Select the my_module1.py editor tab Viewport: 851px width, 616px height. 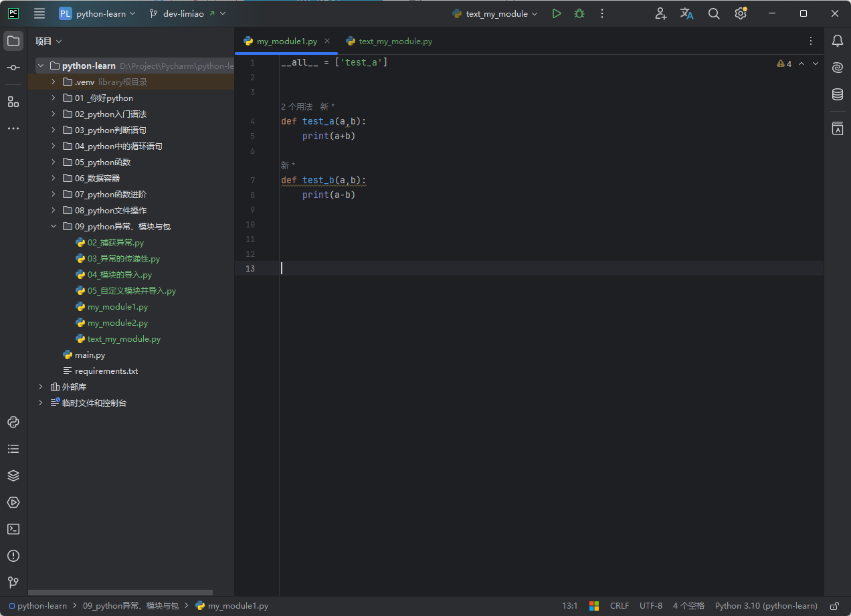tap(287, 41)
